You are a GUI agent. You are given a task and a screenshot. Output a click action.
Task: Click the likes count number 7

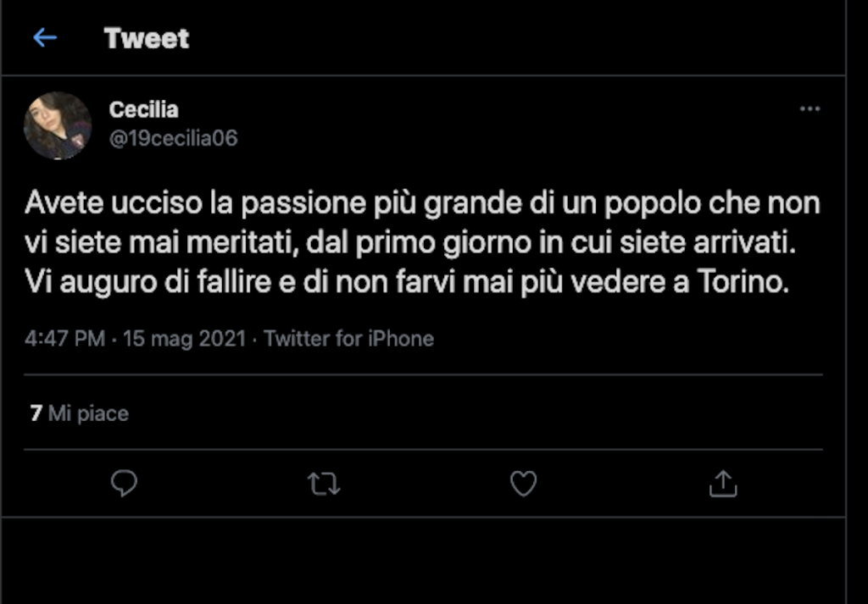coord(36,413)
